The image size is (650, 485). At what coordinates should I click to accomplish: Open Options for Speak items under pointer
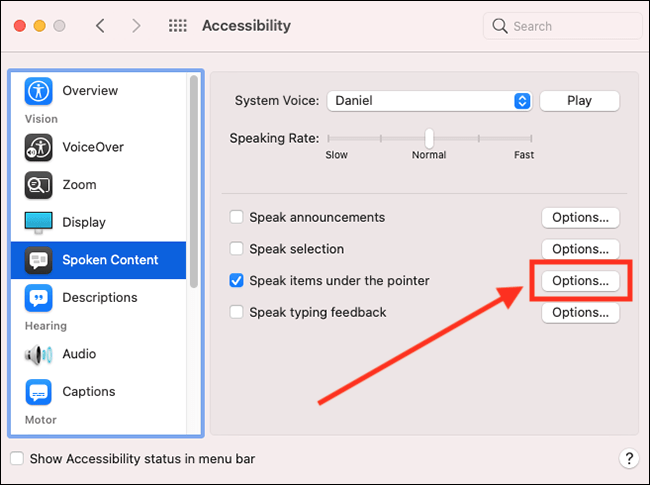click(x=580, y=281)
